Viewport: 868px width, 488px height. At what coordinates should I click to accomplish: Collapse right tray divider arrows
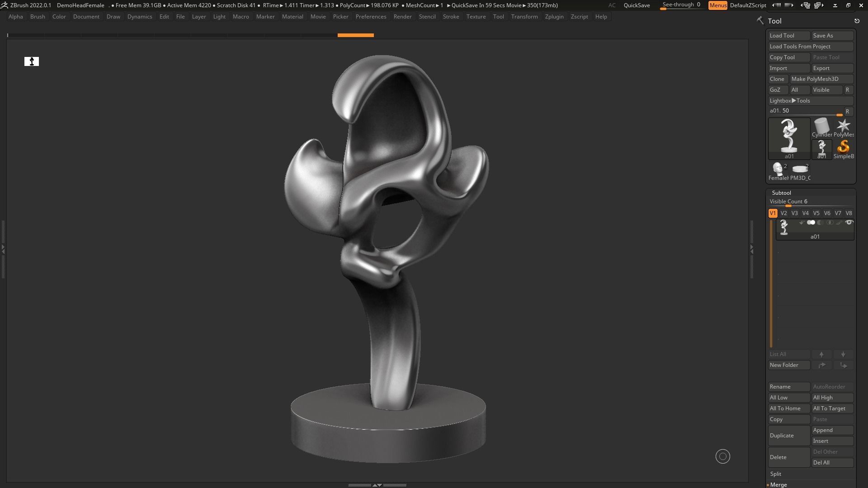(751, 249)
